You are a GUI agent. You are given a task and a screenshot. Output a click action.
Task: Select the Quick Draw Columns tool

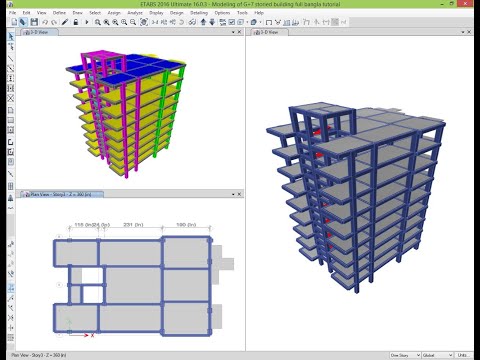[x=11, y=78]
